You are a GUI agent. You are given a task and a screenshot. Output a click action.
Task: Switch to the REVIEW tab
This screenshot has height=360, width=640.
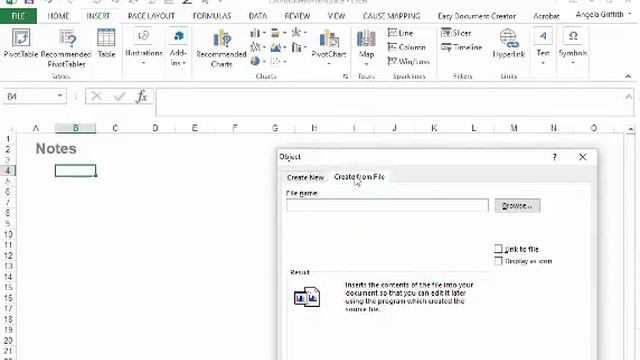pyautogui.click(x=297, y=16)
